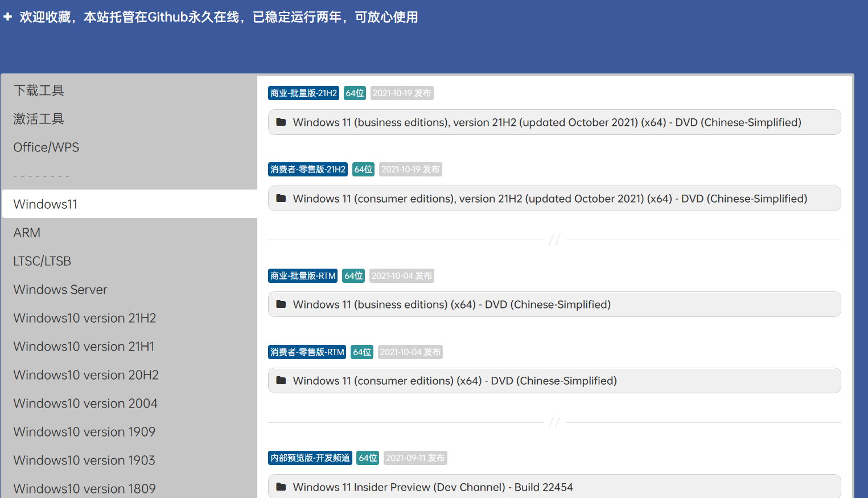Open the 下载工具 sidebar item
868x498 pixels.
(x=39, y=90)
